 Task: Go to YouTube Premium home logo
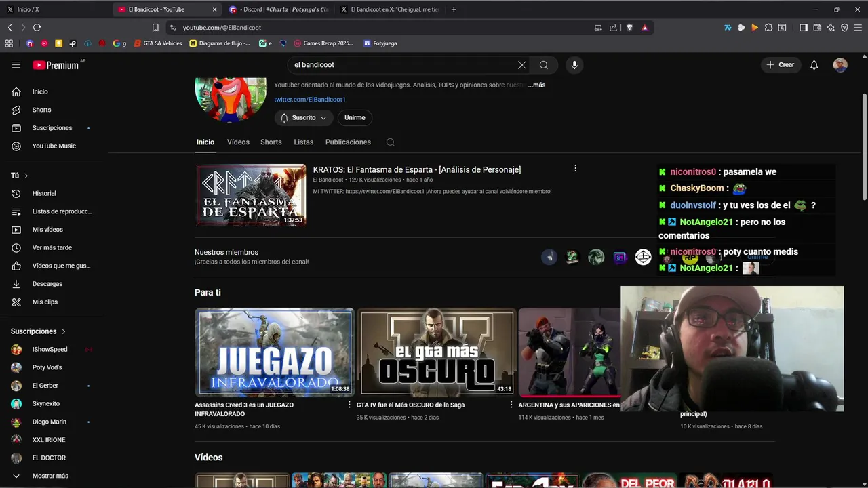tap(56, 65)
